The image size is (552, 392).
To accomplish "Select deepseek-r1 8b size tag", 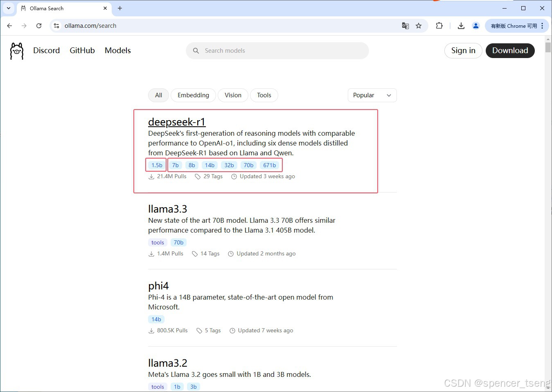I will pos(192,165).
